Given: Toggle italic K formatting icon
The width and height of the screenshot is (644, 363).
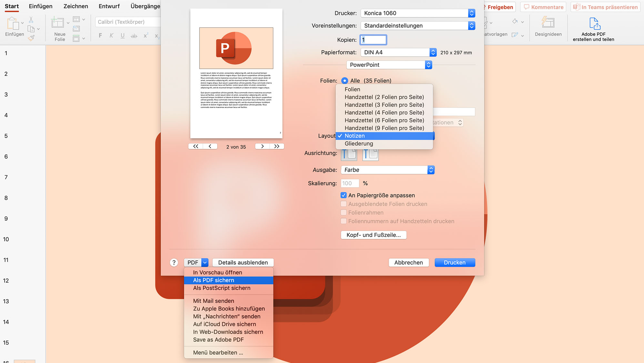Looking at the screenshot, I should 111,35.
